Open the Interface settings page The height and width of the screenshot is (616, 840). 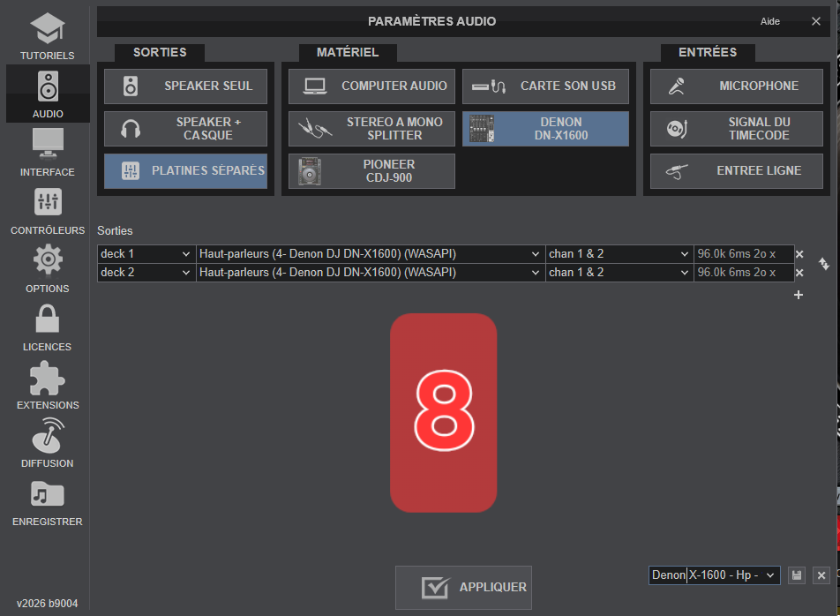47,152
